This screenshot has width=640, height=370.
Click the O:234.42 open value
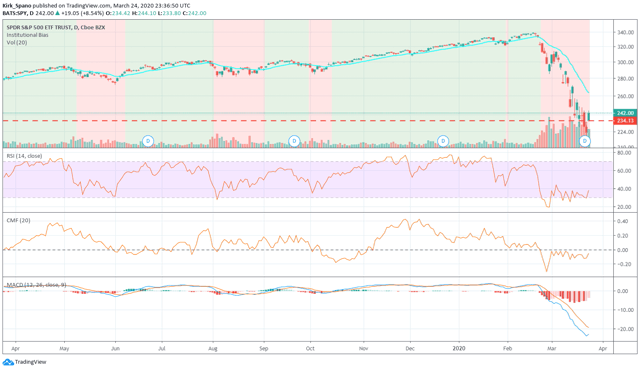click(x=118, y=13)
